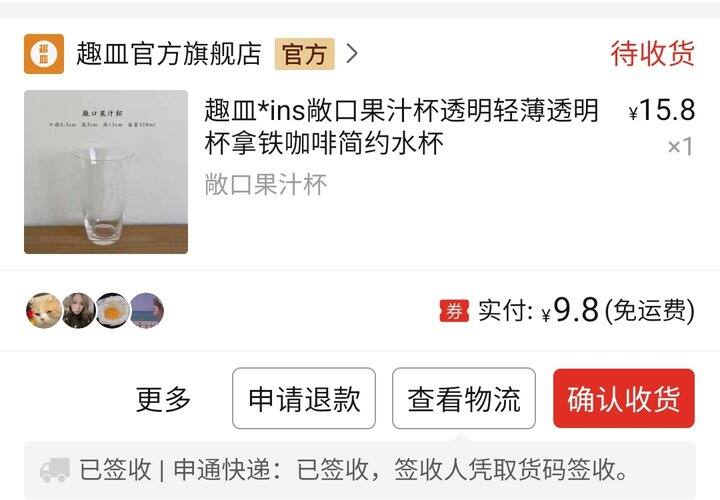Confirm receipt with 确认收货 button
This screenshot has width=720, height=500.
point(624,398)
